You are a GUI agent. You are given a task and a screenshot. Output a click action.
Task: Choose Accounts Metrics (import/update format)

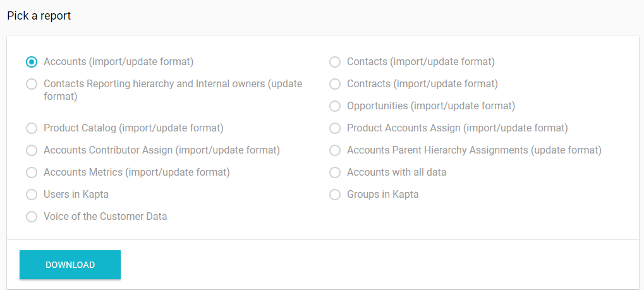point(32,172)
